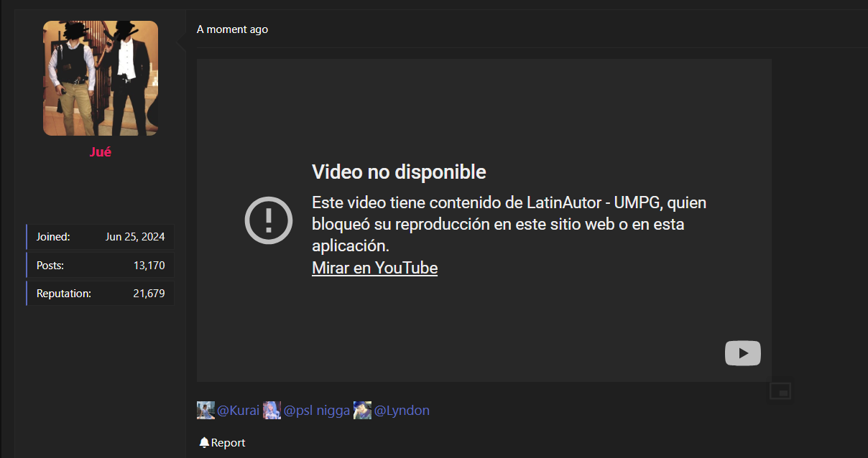The height and width of the screenshot is (458, 868).
Task: Click the small avatar beside @Lyndon
Action: [x=362, y=411]
